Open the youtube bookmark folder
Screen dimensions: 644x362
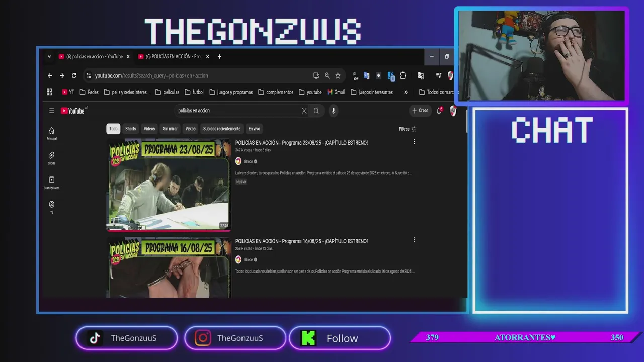coord(310,92)
